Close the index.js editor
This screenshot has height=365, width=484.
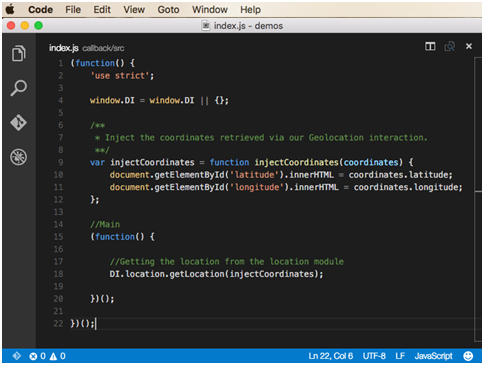[469, 46]
